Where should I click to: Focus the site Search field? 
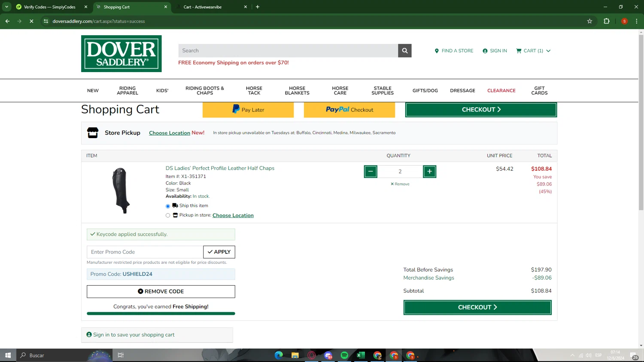tap(288, 51)
